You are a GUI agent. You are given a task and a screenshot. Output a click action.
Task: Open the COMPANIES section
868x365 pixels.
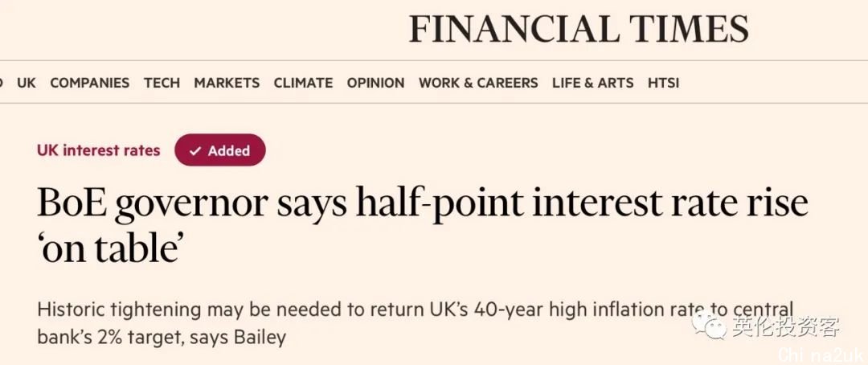click(90, 83)
